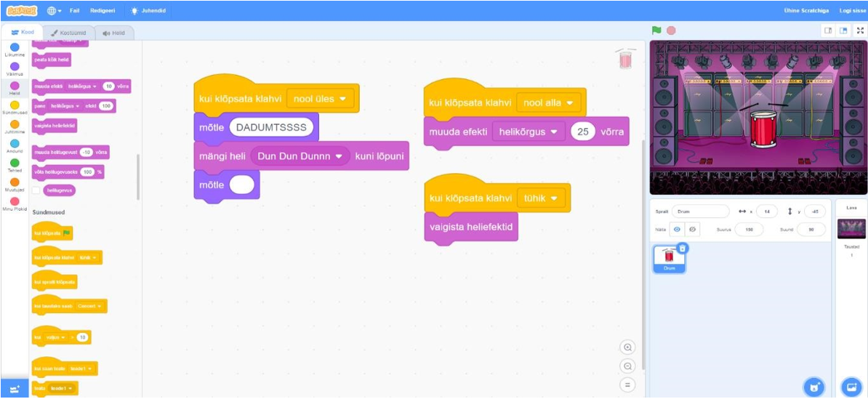The height and width of the screenshot is (399, 868).
Task: Click the DADUMTSSSS text field
Action: point(271,127)
